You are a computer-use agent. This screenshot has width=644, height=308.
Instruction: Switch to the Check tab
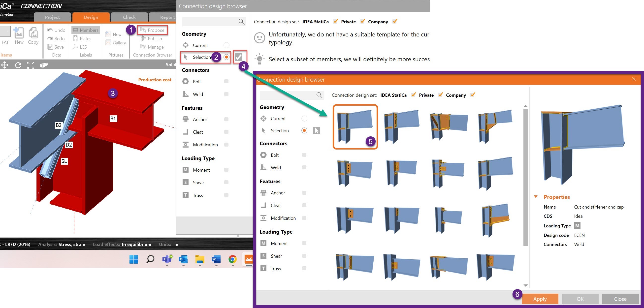click(129, 17)
